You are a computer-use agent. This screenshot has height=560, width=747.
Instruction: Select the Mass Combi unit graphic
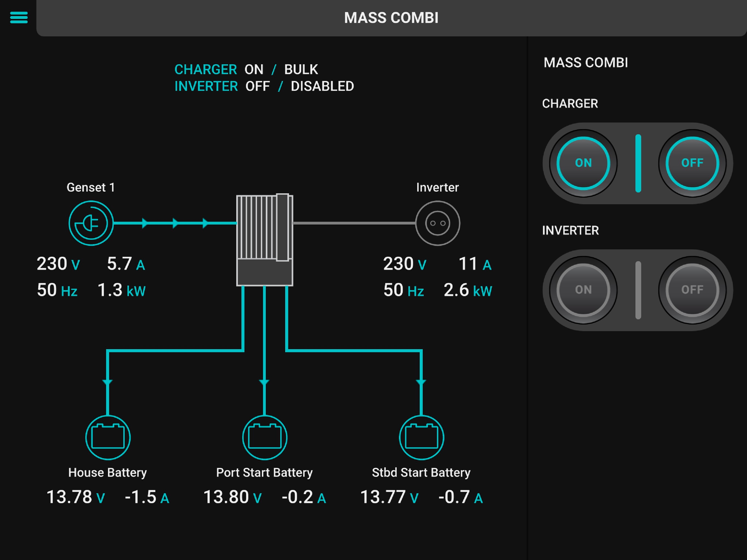coord(264,240)
